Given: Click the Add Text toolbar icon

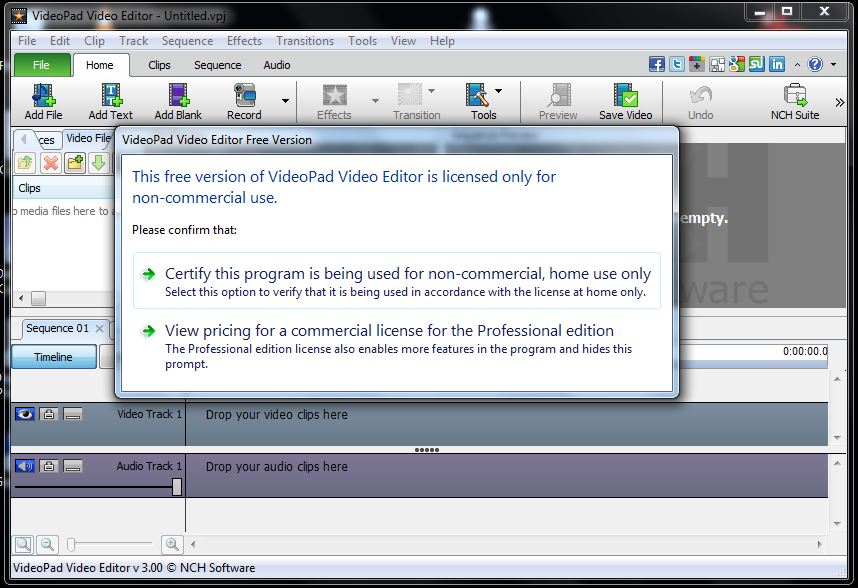Looking at the screenshot, I should click(111, 101).
